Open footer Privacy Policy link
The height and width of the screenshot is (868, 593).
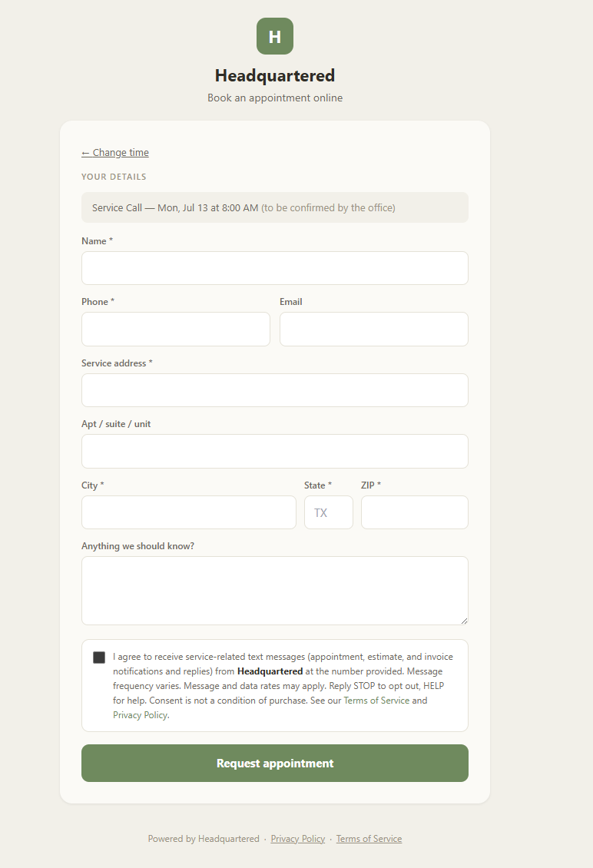[x=298, y=839]
